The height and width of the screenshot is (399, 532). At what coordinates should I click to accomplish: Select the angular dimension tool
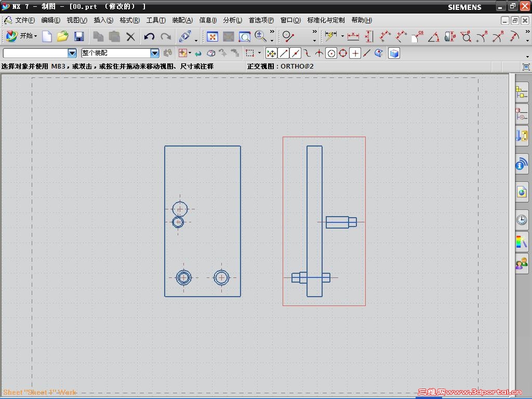tap(434, 36)
